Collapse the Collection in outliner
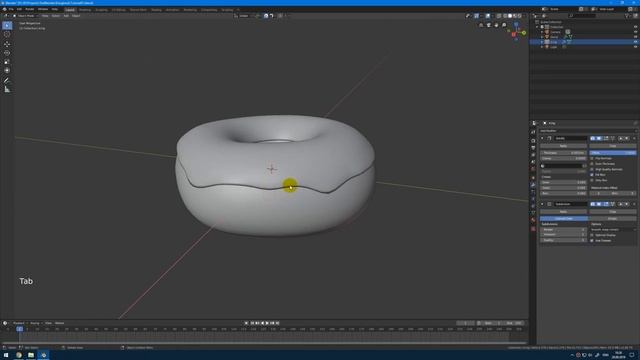 (x=538, y=27)
